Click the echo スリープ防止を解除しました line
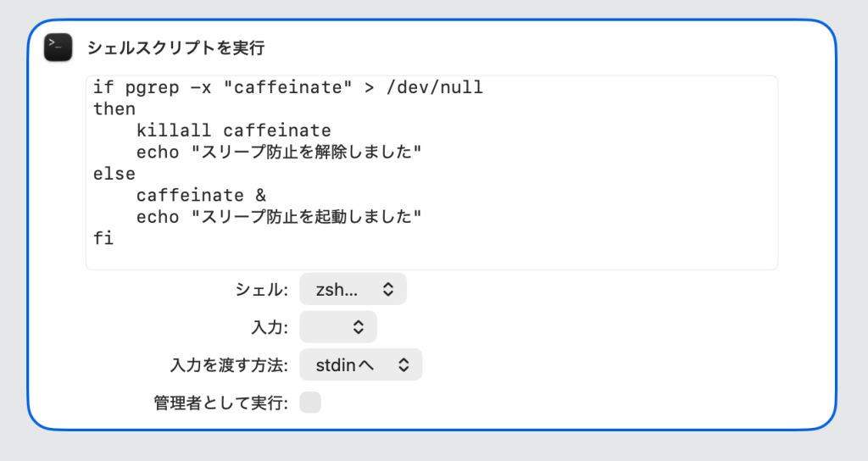 [x=279, y=153]
